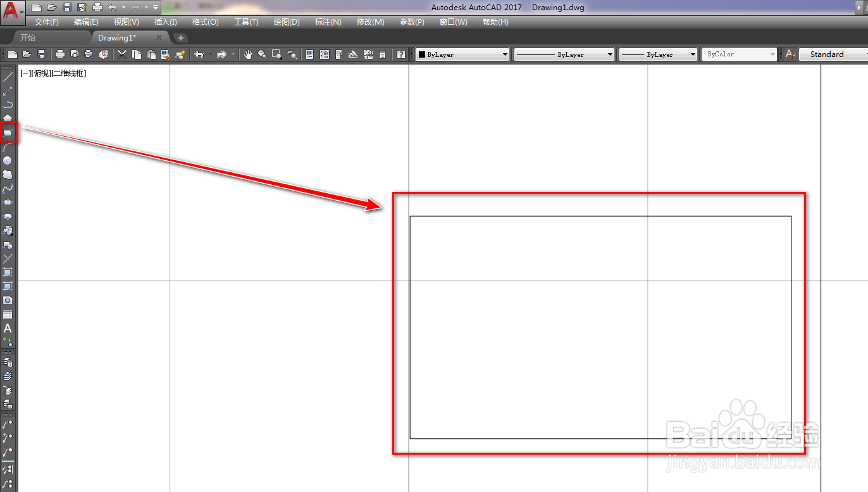Select the Hatch tool

(x=8, y=272)
